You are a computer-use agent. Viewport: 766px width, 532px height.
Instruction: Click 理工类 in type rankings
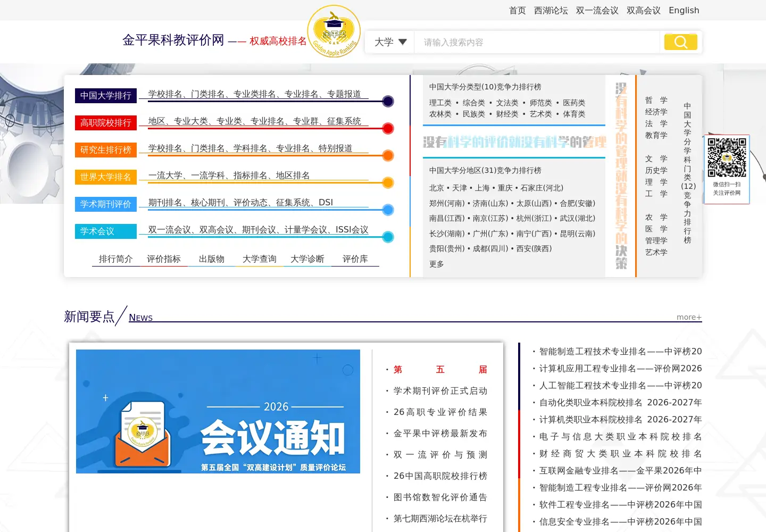(440, 103)
